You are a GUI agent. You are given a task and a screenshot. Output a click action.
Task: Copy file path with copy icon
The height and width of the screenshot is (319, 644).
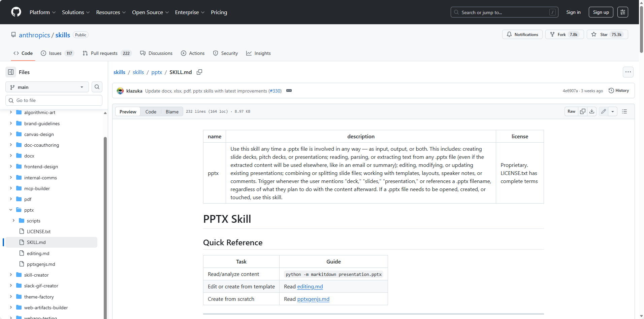[199, 72]
